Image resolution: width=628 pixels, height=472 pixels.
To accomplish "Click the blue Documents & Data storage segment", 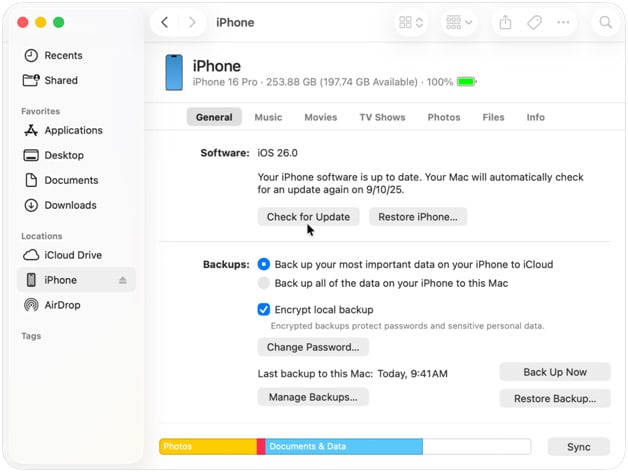I will pos(344,446).
